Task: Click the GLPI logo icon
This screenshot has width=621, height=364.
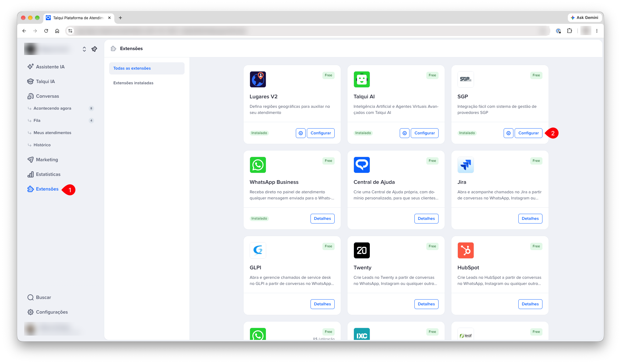Action: (x=258, y=250)
